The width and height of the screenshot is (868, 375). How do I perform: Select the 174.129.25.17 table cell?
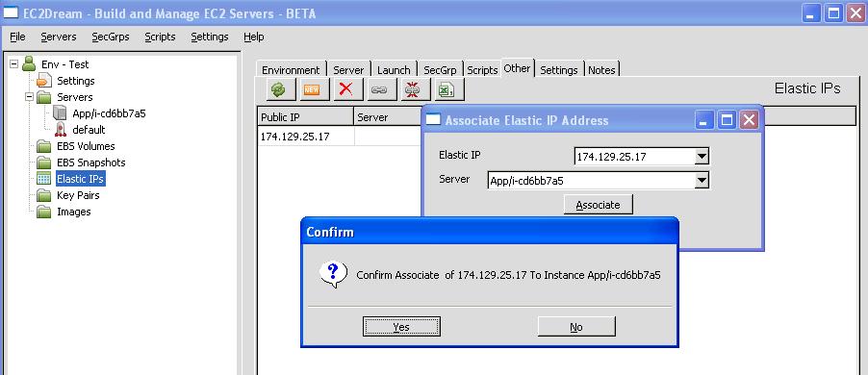click(306, 137)
